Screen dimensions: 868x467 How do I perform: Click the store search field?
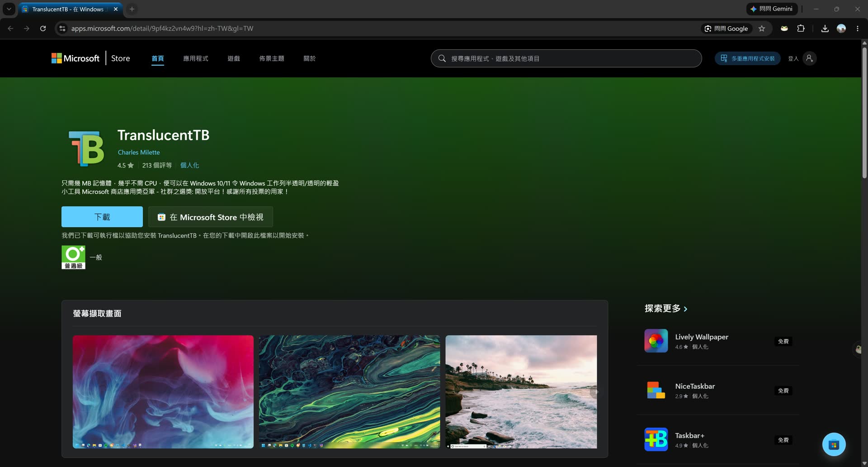(566, 58)
